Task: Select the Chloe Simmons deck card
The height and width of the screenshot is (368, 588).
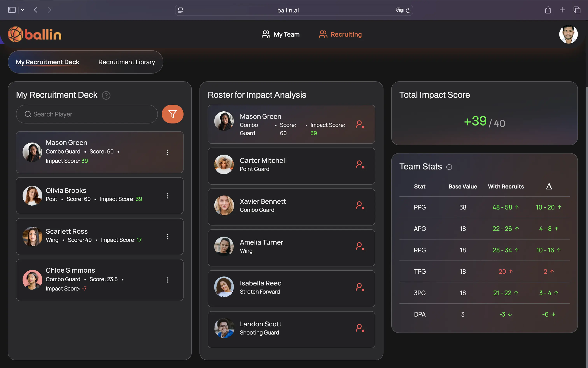Action: [x=100, y=280]
